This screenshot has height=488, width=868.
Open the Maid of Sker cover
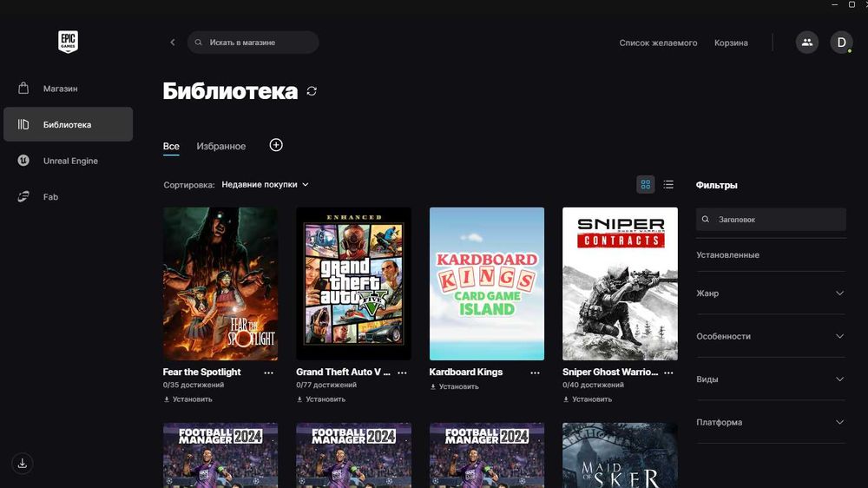pyautogui.click(x=620, y=455)
